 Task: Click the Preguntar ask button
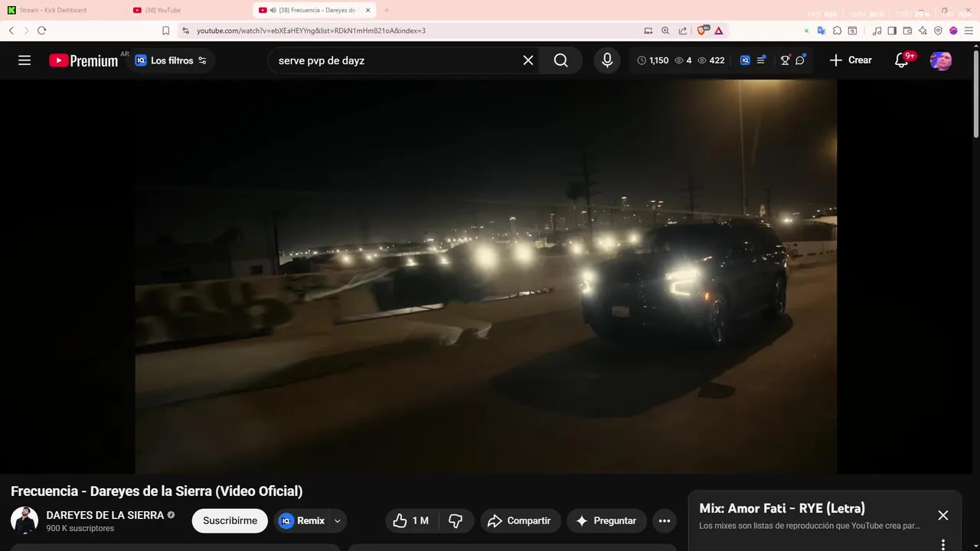click(606, 520)
